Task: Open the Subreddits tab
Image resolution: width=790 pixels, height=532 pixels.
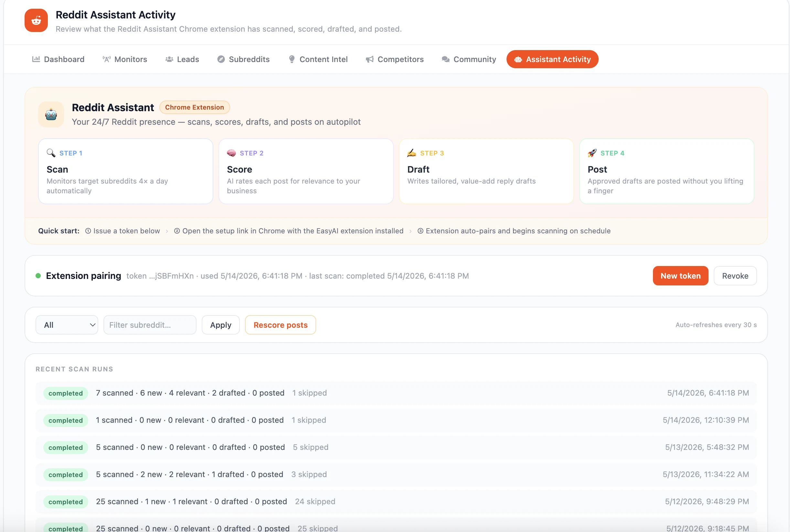Action: (x=244, y=59)
